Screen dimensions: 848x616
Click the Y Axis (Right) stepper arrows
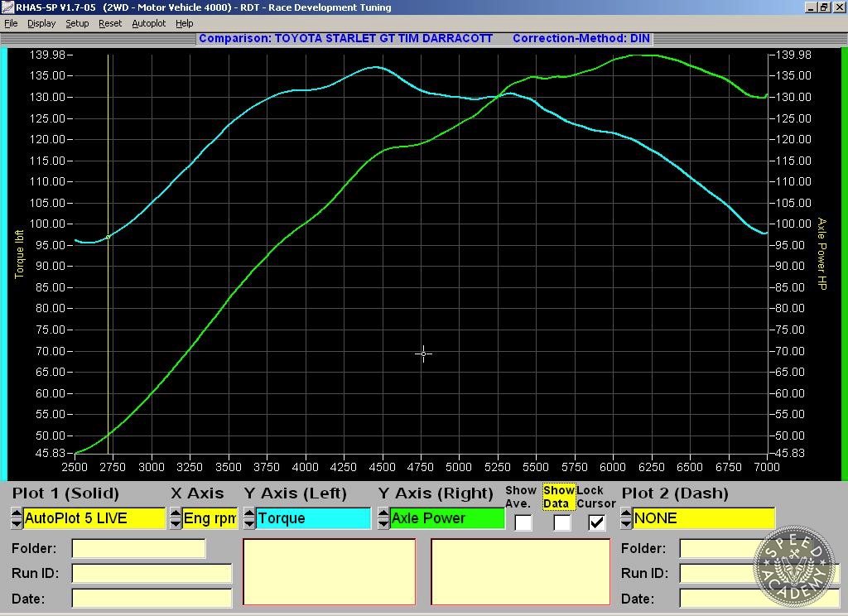[x=383, y=518]
